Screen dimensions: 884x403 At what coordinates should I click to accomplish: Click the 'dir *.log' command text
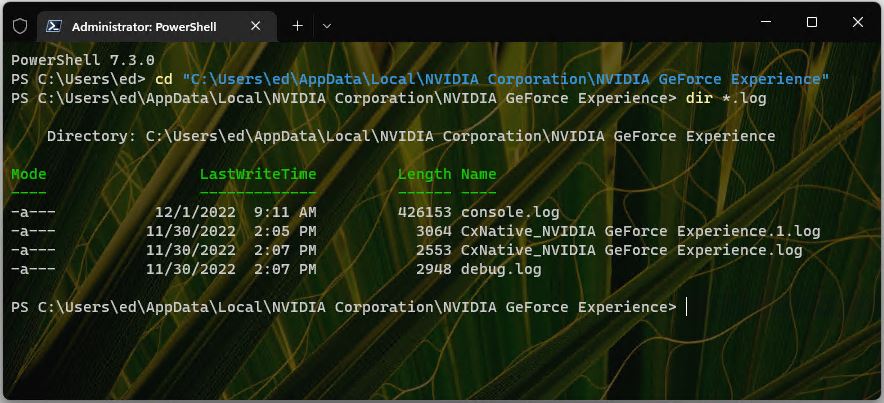(x=726, y=99)
